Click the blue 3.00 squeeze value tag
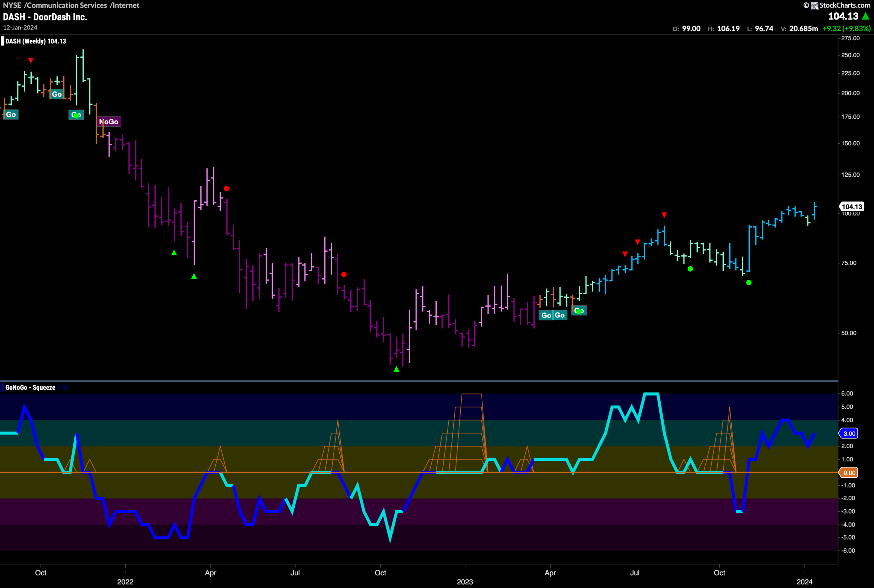 coord(849,433)
